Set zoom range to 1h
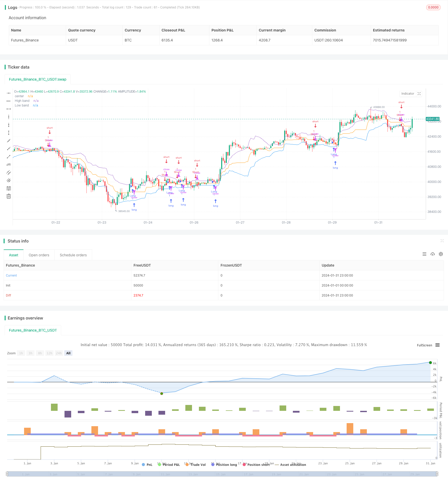This screenshot has width=448, height=484. 21,353
